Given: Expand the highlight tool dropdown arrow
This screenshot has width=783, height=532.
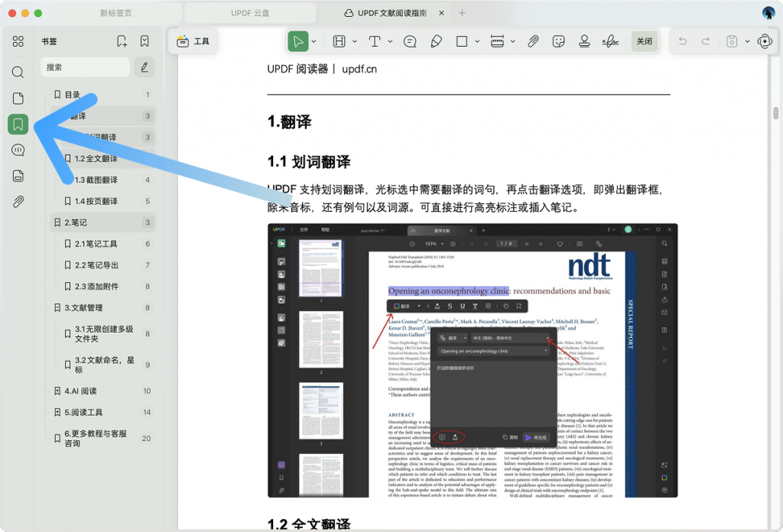Looking at the screenshot, I should [x=355, y=41].
